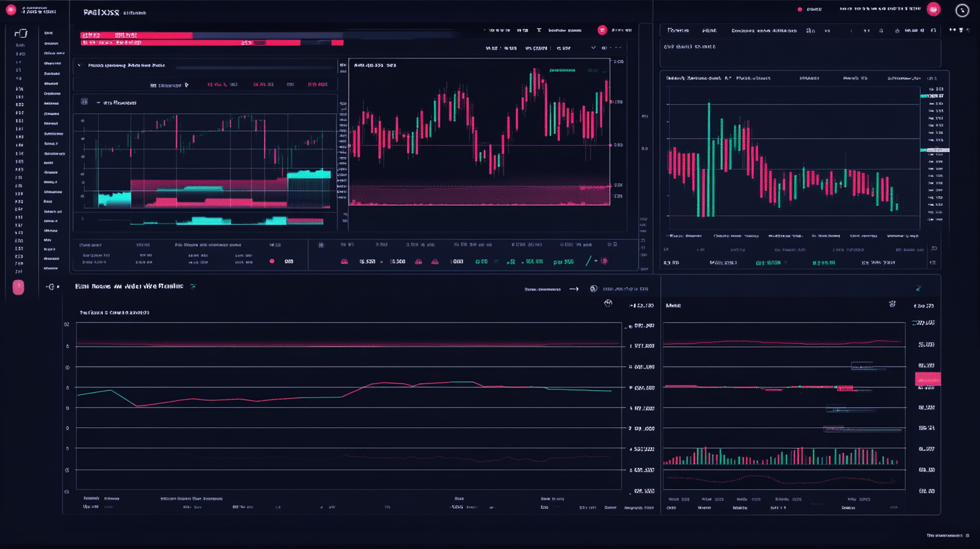980x549 pixels.
Task: Click the first pink triangle alert icon
Action: (344, 261)
